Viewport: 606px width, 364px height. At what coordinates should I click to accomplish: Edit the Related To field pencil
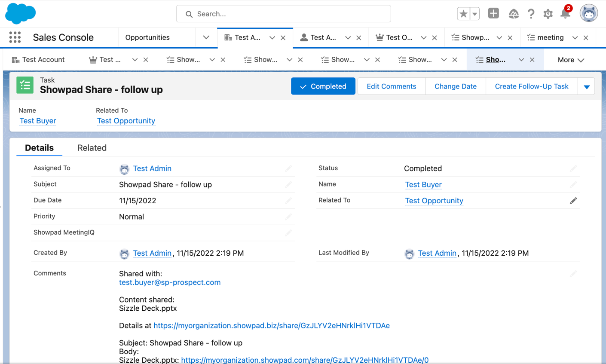pos(573,200)
